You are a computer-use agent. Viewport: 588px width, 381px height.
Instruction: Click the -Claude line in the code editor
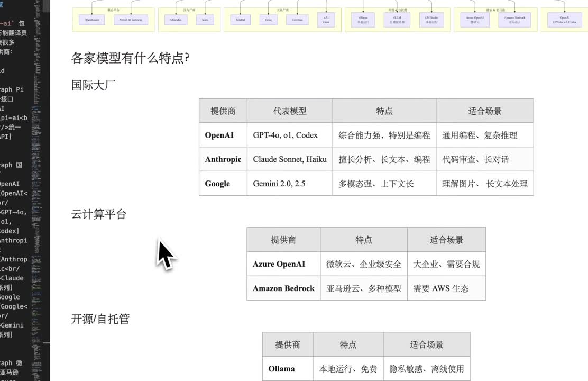(x=12, y=278)
